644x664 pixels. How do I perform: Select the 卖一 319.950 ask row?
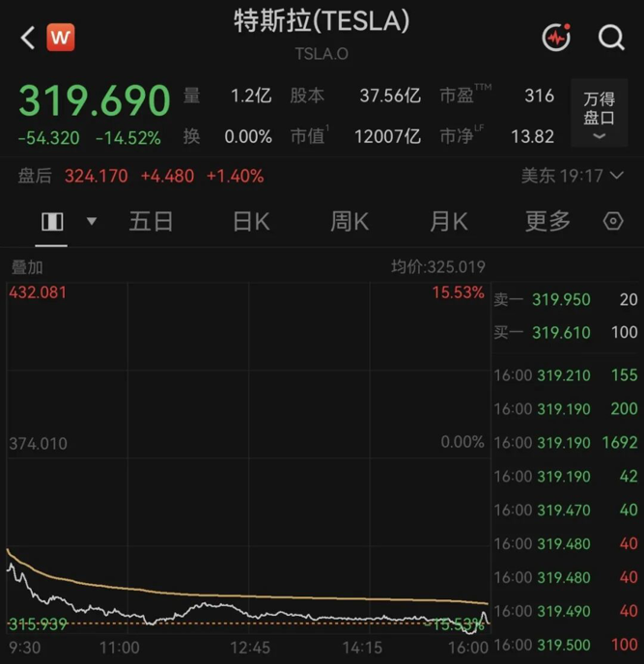click(566, 300)
